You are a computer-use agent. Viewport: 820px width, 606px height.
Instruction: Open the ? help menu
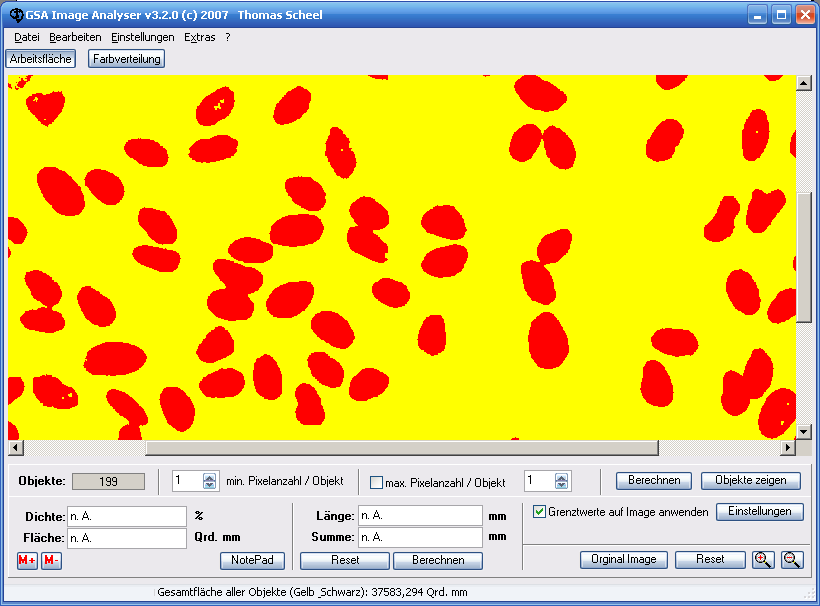[227, 37]
